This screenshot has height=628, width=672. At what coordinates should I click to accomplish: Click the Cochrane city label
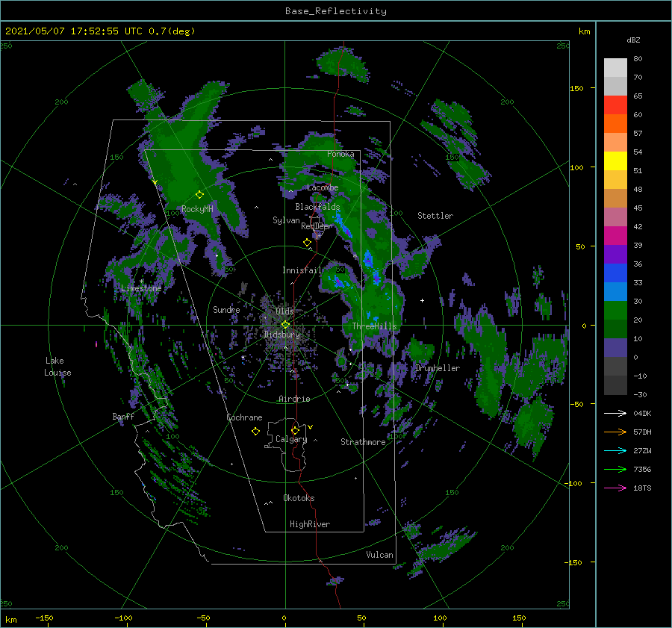tap(244, 417)
